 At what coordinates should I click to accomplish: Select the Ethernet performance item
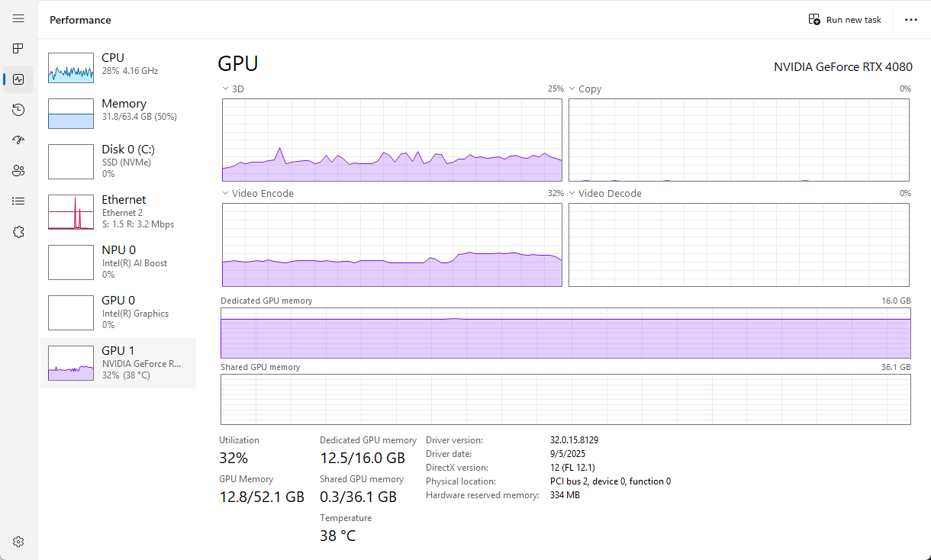(118, 211)
